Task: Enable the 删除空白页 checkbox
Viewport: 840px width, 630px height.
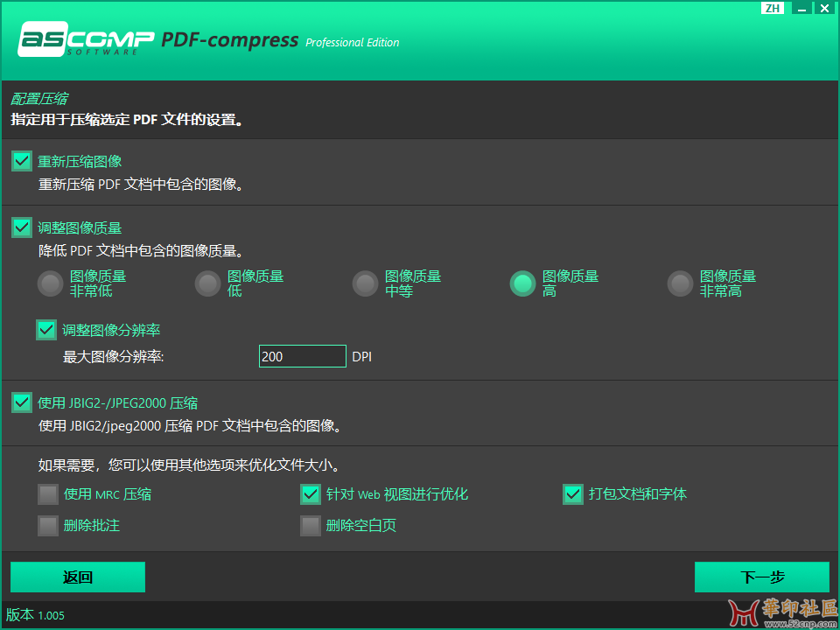Action: (311, 526)
